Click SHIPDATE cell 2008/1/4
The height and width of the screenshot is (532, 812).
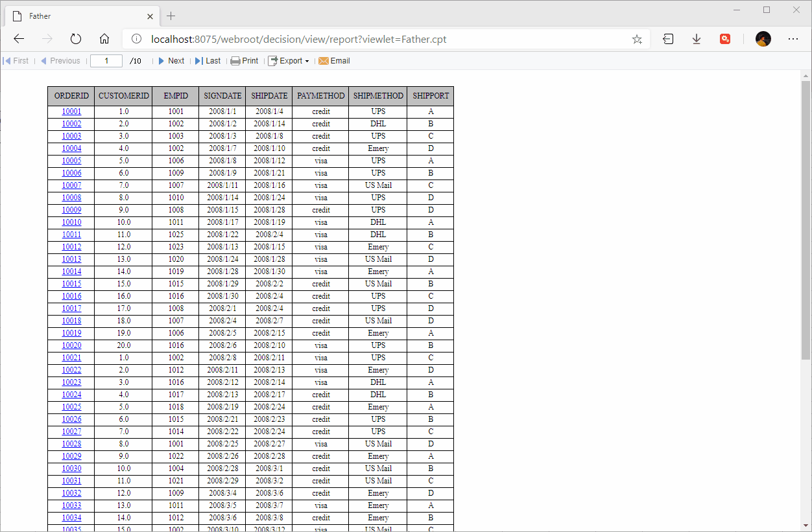tap(269, 111)
